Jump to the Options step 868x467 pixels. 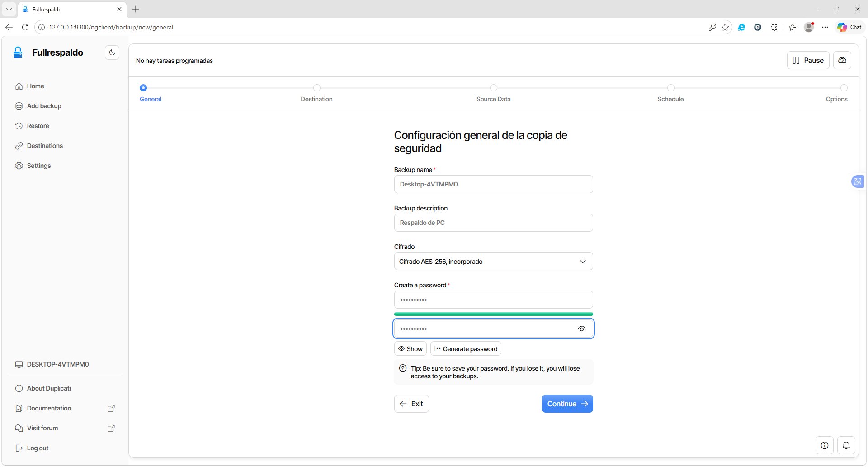tap(837, 93)
